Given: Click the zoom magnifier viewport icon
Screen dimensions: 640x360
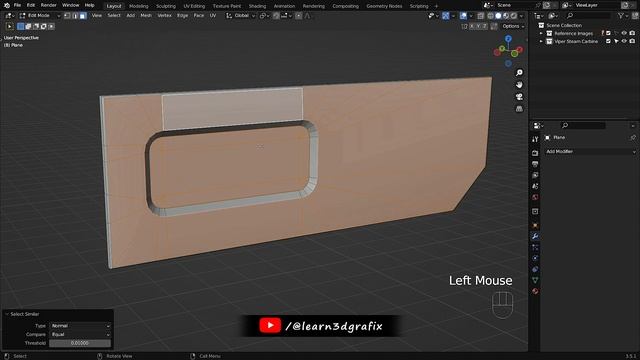Looking at the screenshot, I should [x=519, y=73].
